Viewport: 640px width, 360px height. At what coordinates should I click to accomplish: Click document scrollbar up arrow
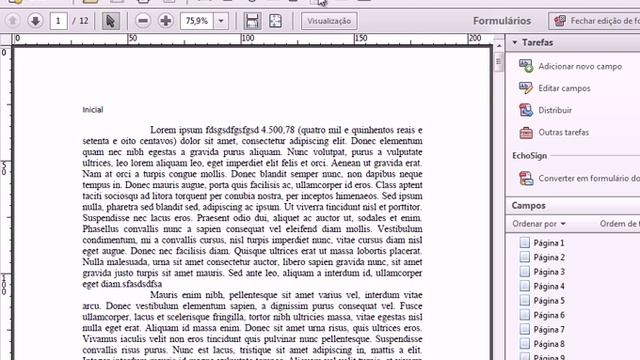499,46
